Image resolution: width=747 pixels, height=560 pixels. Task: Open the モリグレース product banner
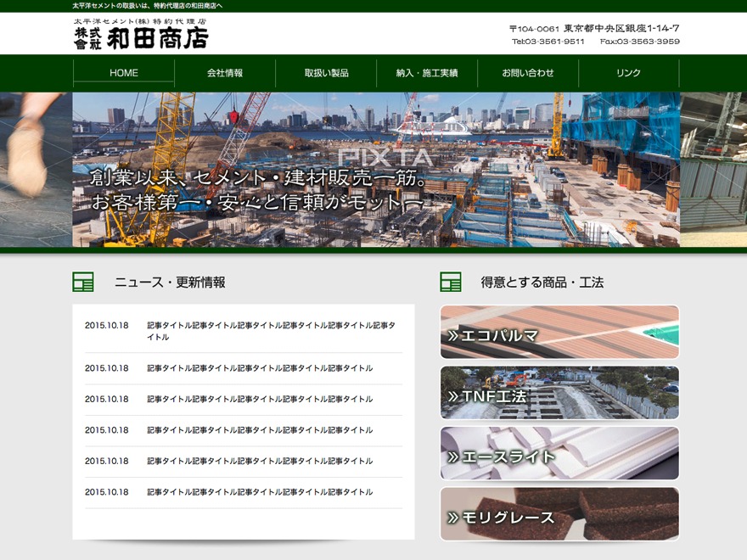[559, 514]
